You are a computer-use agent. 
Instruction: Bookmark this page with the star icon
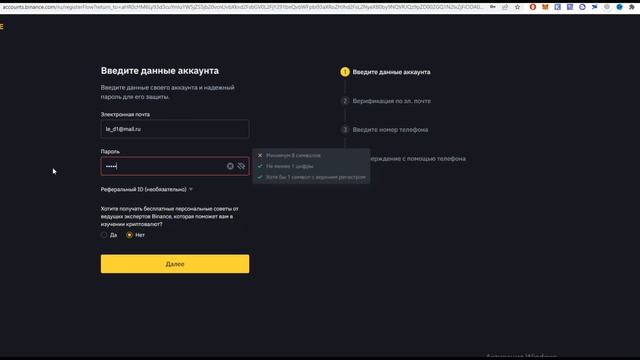(518, 7)
